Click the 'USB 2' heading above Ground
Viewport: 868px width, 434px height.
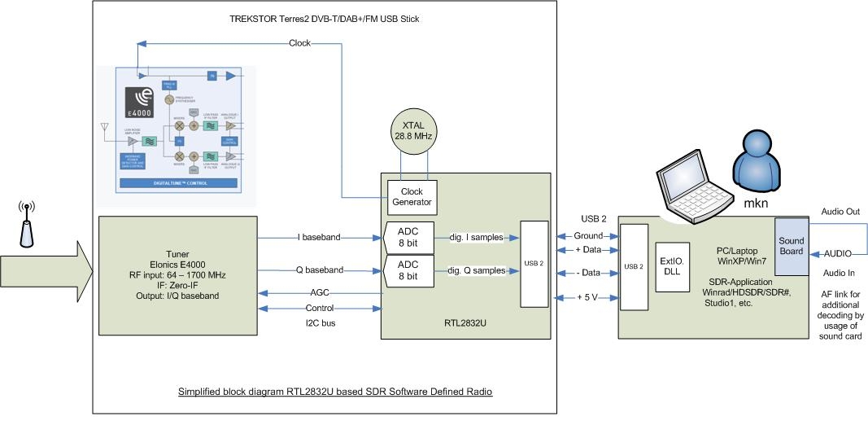pos(593,218)
